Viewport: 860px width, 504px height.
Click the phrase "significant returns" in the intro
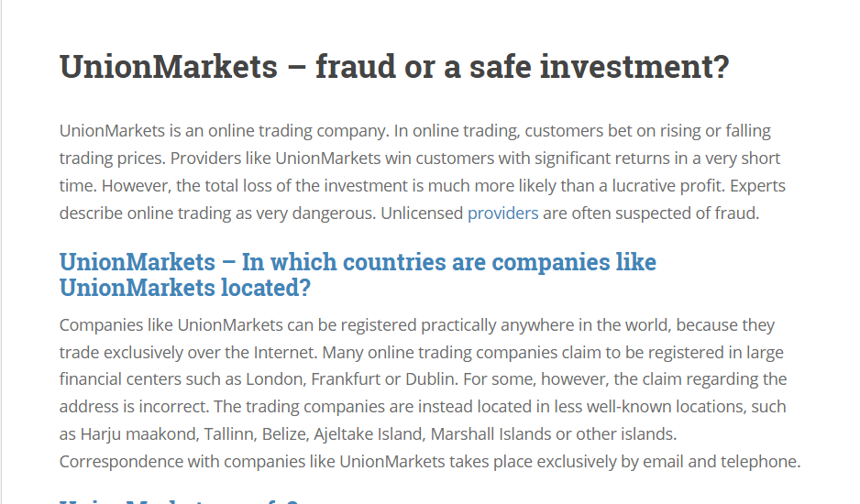click(x=515, y=158)
